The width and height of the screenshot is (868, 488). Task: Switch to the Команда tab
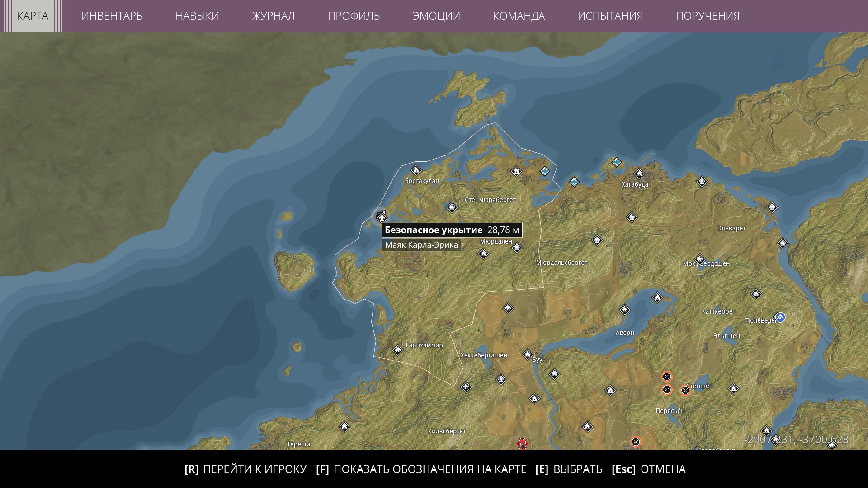click(519, 16)
